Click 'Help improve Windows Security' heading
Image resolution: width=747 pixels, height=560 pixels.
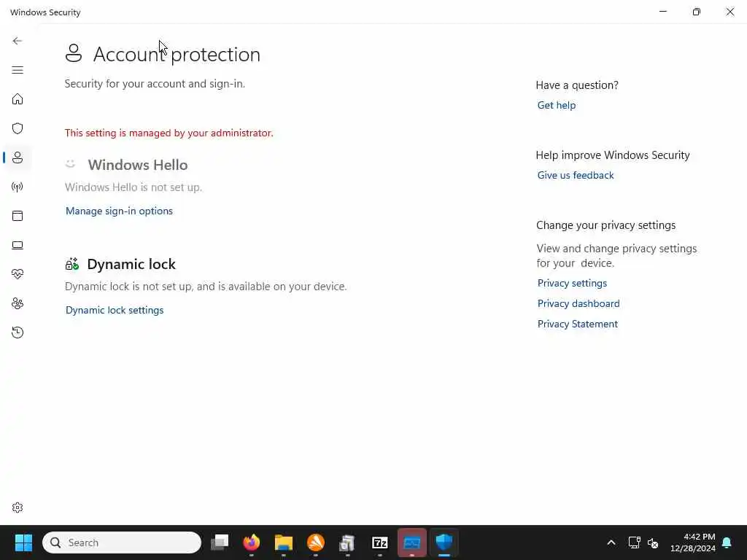613,155
